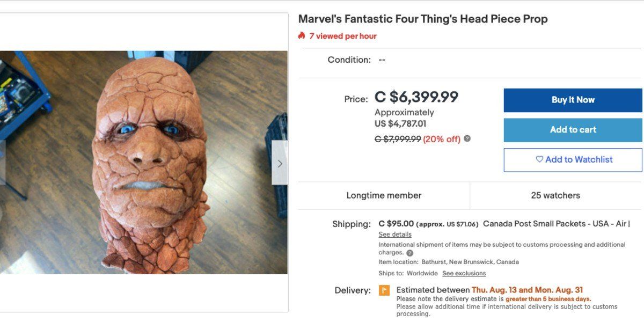Click the question mark after the customs charges note
Viewport: 644px width, 322px height.
click(x=410, y=252)
